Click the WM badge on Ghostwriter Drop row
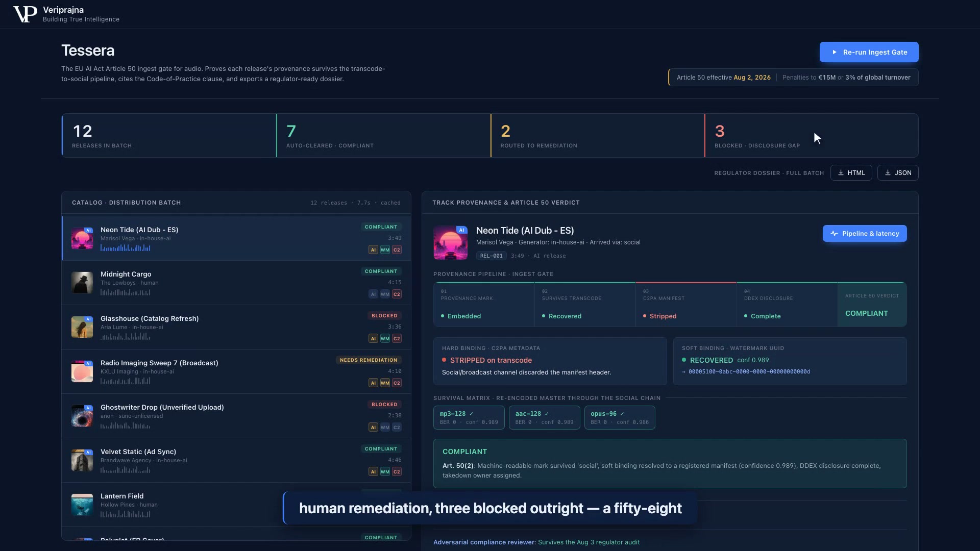This screenshot has height=551, width=980. click(385, 427)
